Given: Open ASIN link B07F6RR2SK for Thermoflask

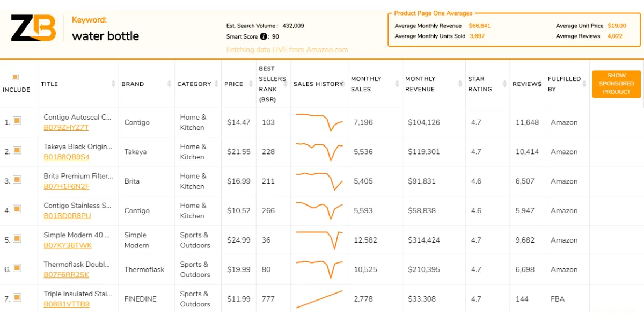Looking at the screenshot, I should coord(66,275).
